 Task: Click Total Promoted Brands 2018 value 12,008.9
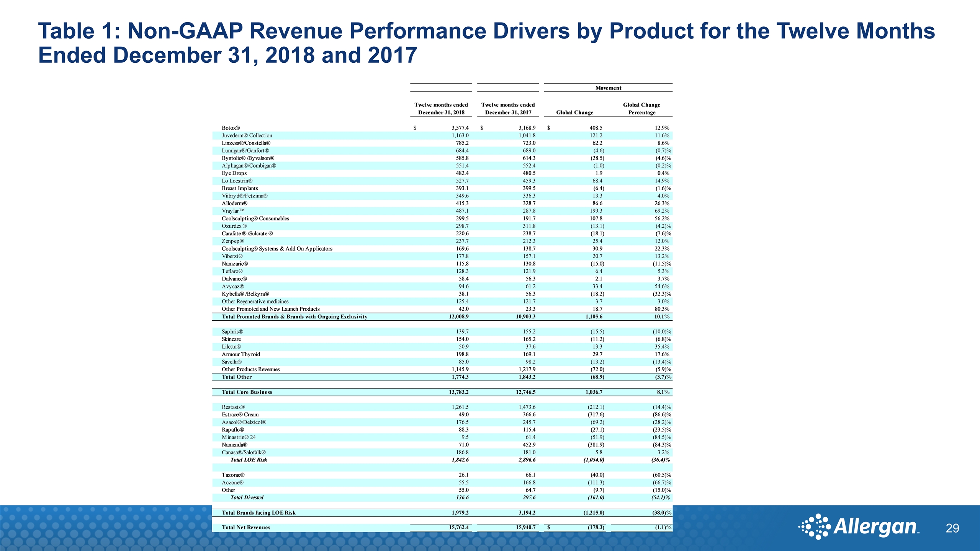pos(459,316)
